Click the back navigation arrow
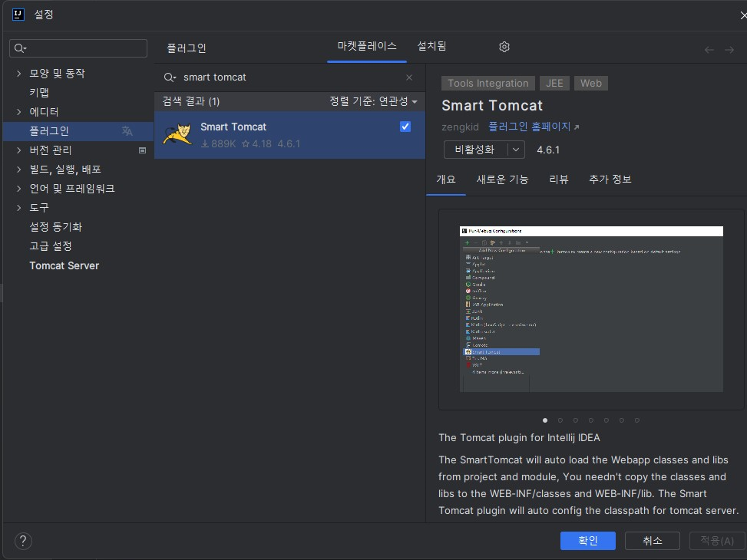 coord(709,50)
